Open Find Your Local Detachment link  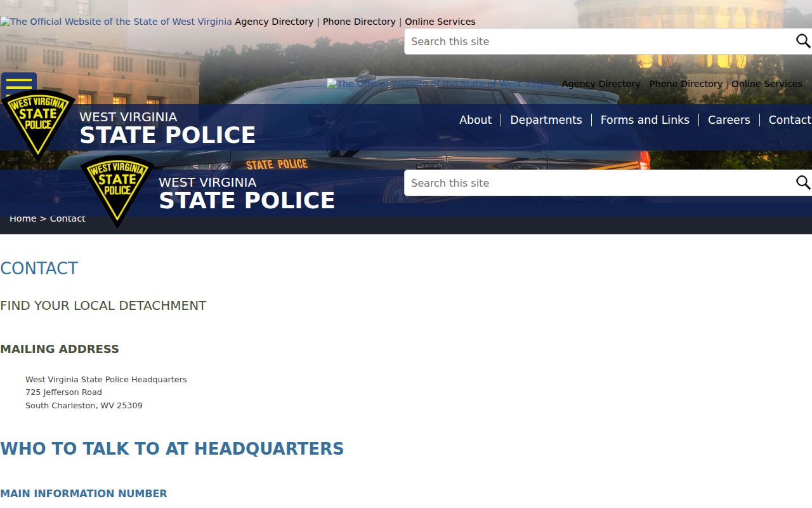point(103,305)
